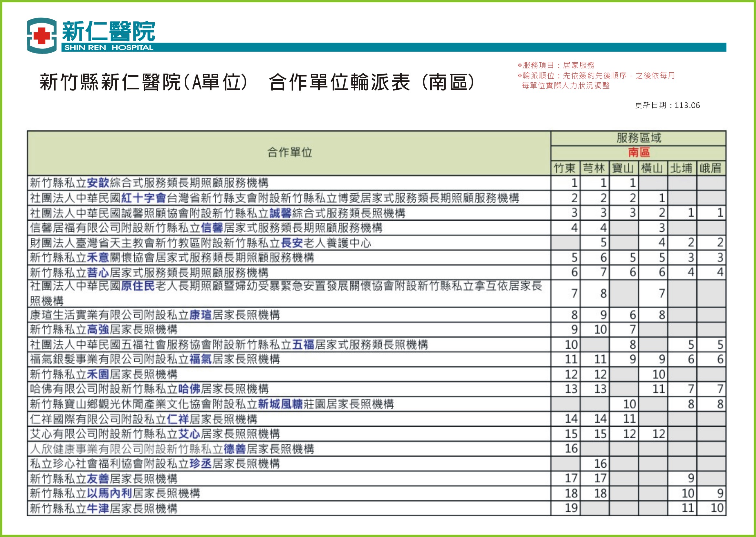The image size is (756, 537).
Task: Click 橫山 value 7 in 原住民 row
Action: point(662,294)
